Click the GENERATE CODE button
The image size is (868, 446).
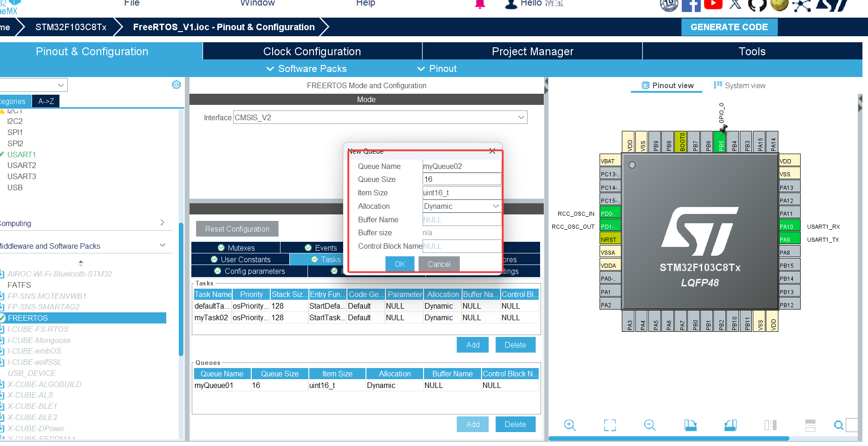point(729,27)
